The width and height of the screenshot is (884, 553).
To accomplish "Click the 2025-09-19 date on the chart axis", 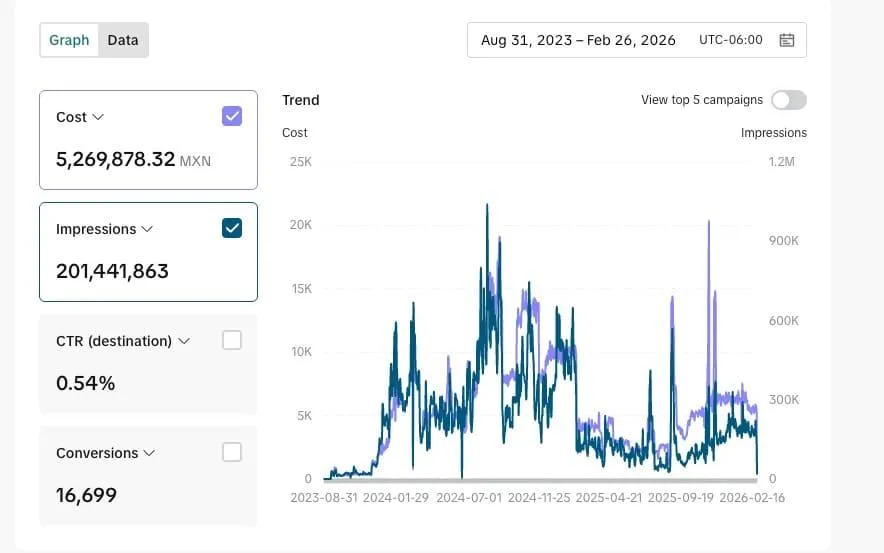I will point(681,497).
